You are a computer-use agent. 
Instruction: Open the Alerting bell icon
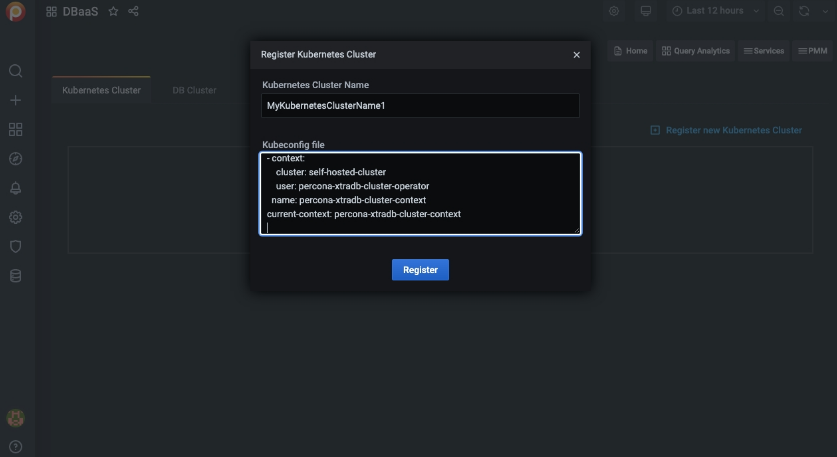click(15, 188)
